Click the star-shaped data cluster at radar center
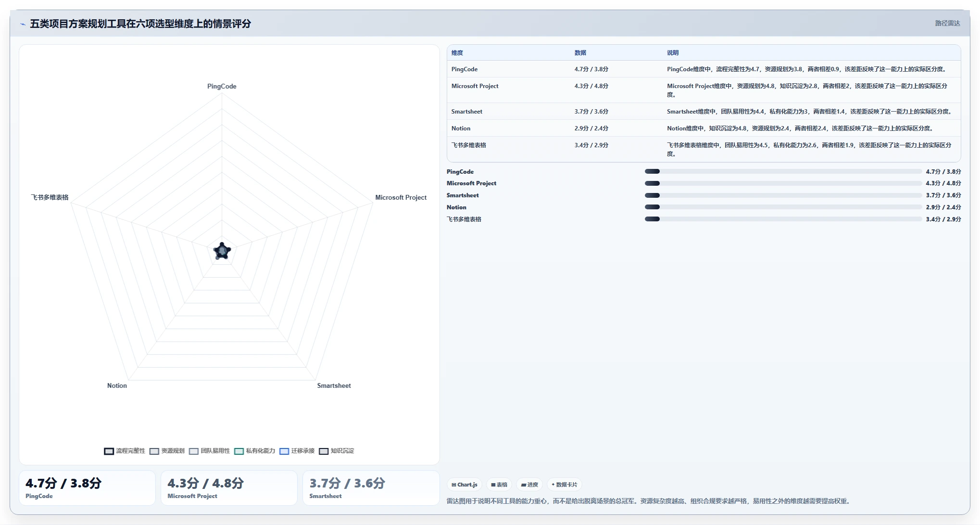This screenshot has height=525, width=980. tap(222, 251)
